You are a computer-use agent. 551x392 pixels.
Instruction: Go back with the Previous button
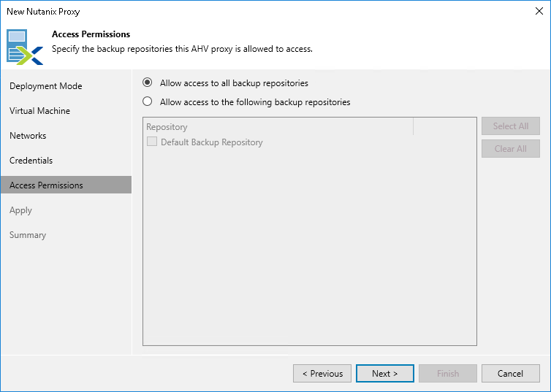click(x=322, y=374)
